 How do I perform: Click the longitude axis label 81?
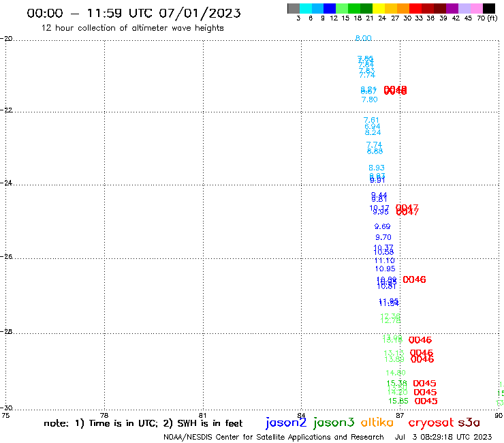pos(202,415)
